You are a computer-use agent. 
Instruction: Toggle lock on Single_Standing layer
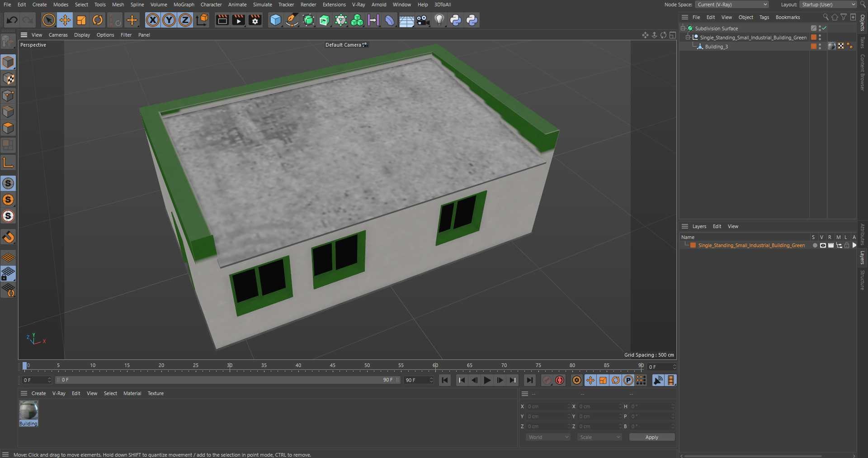(x=847, y=245)
